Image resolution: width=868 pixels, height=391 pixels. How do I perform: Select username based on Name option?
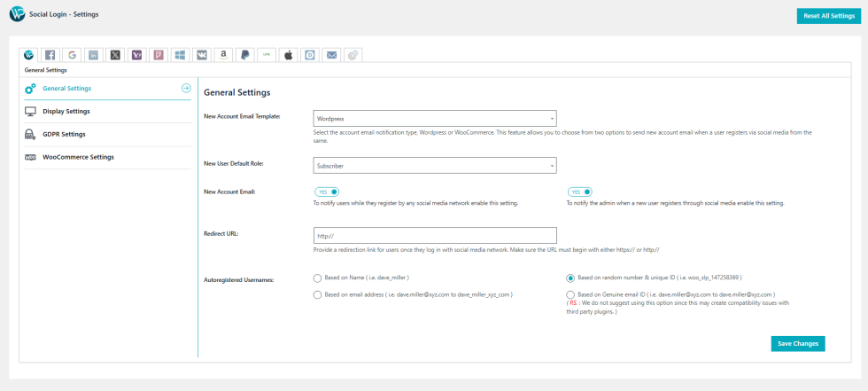[317, 278]
